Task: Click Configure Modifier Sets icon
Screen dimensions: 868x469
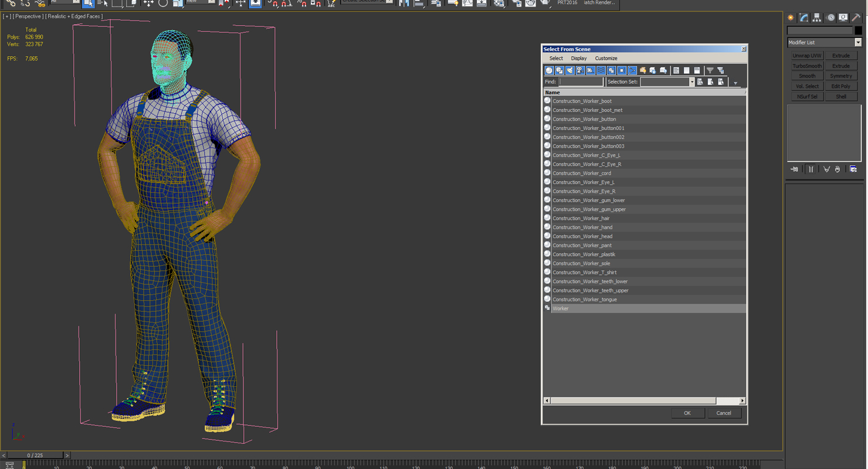Action: pyautogui.click(x=853, y=169)
